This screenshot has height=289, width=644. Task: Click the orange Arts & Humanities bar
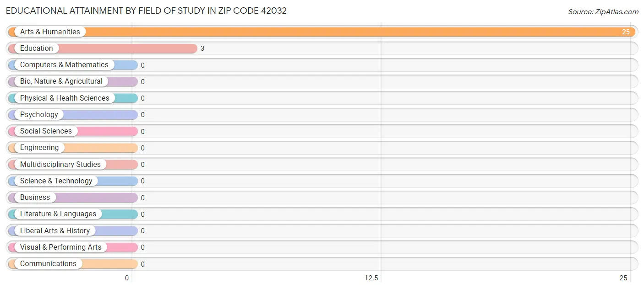(x=322, y=32)
